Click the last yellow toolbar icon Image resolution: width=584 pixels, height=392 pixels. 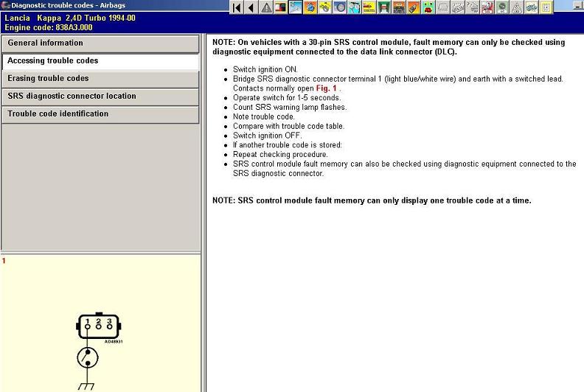coord(546,7)
